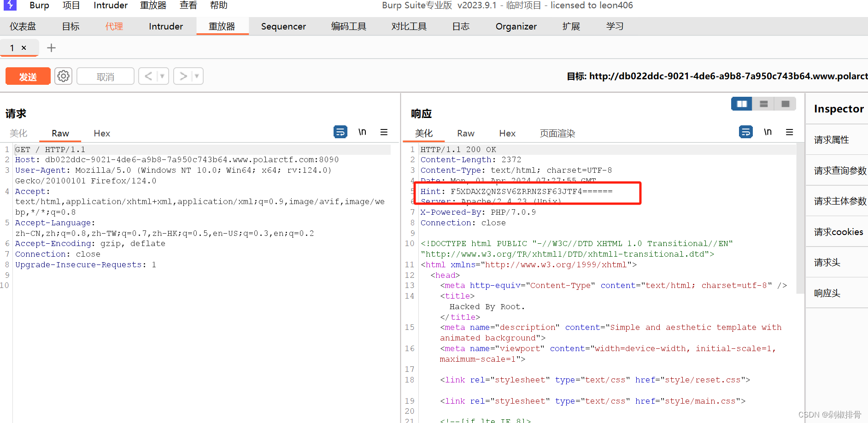
Task: Toggle word wrap in request pane
Action: tap(340, 132)
